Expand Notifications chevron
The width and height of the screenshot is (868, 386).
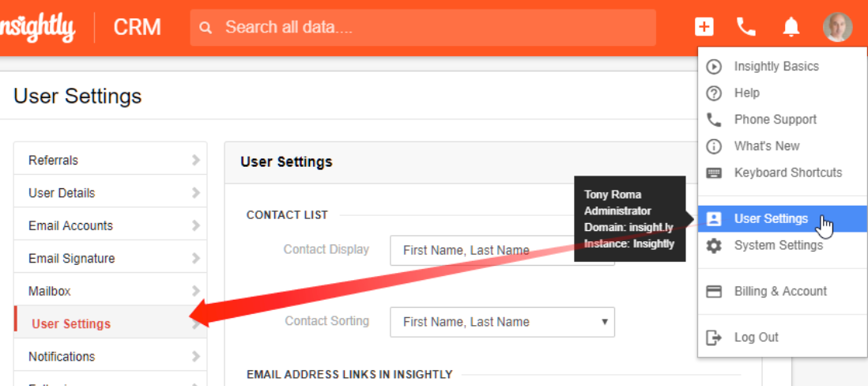(195, 356)
